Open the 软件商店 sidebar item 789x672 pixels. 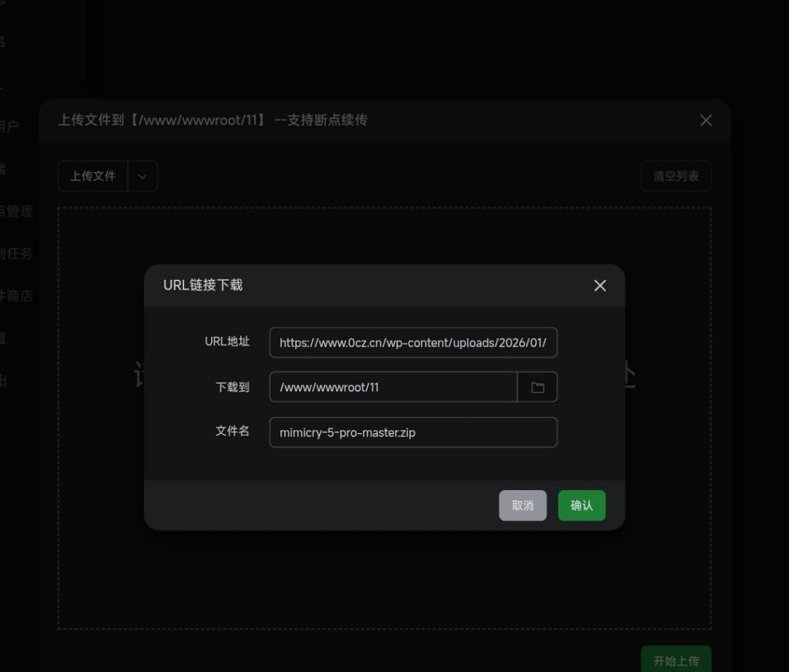14,295
